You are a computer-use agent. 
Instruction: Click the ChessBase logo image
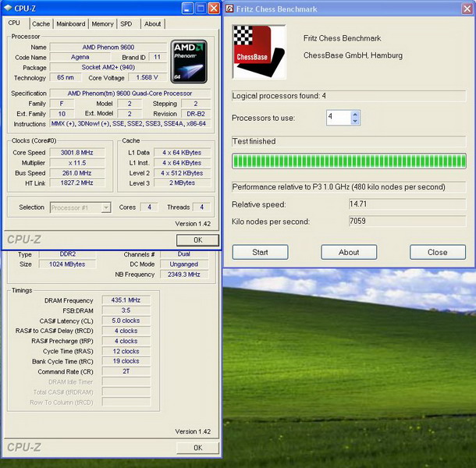point(259,52)
